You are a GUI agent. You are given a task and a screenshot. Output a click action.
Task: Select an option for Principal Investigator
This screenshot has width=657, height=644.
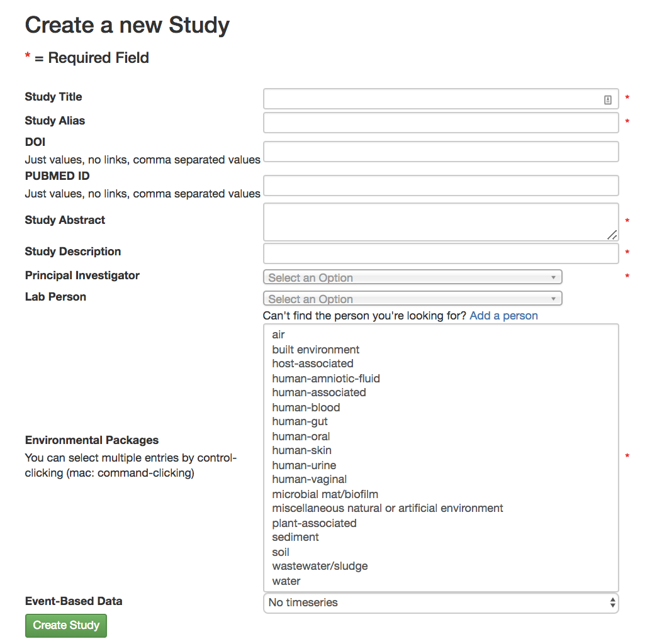click(412, 277)
